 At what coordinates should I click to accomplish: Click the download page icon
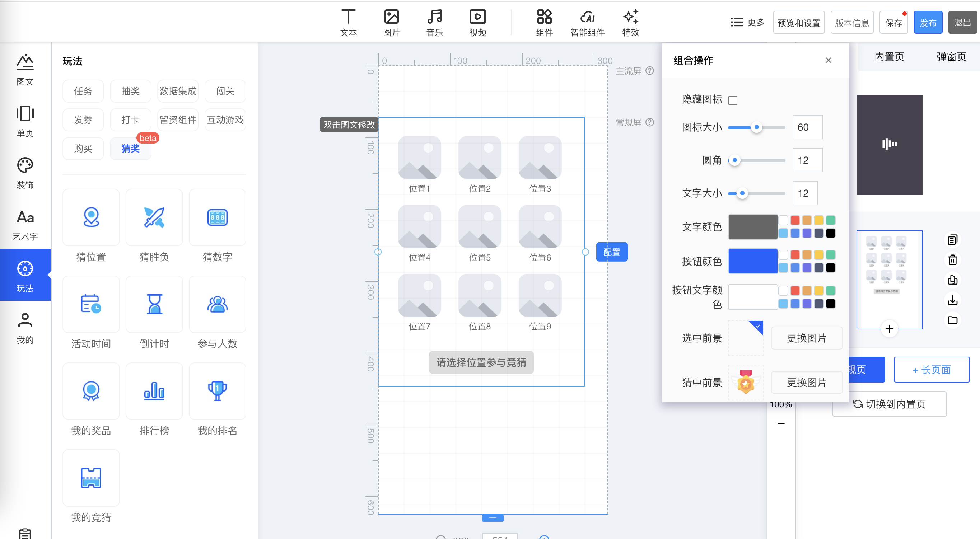tap(952, 300)
